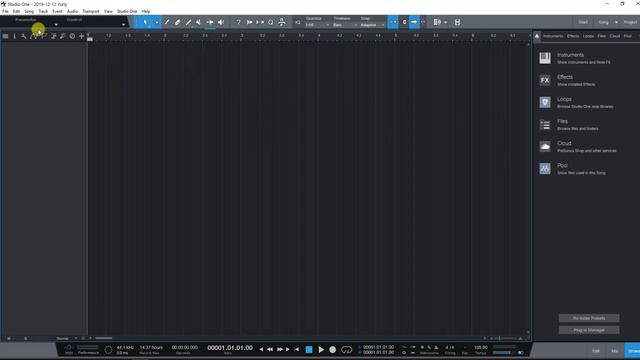
Task: Open the dropdown arrow beside the toolbar Macro icon
Action: click(445, 22)
